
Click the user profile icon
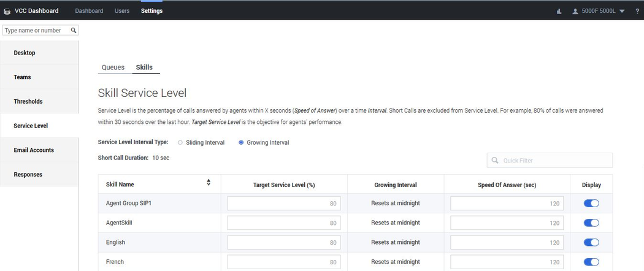point(575,11)
